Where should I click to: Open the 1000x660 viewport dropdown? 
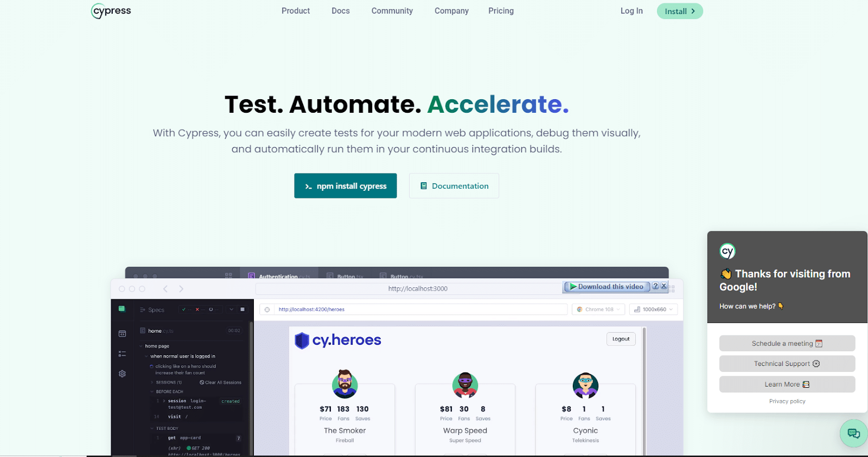pos(653,310)
